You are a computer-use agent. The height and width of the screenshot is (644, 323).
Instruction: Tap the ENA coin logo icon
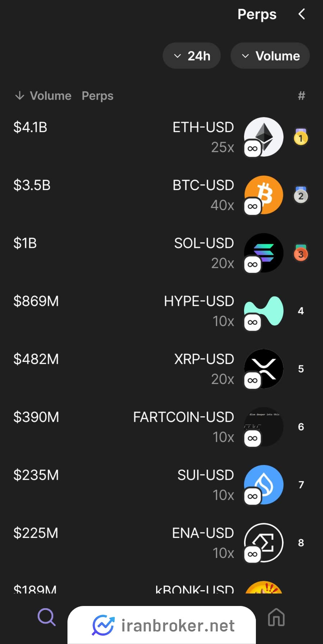tap(264, 543)
